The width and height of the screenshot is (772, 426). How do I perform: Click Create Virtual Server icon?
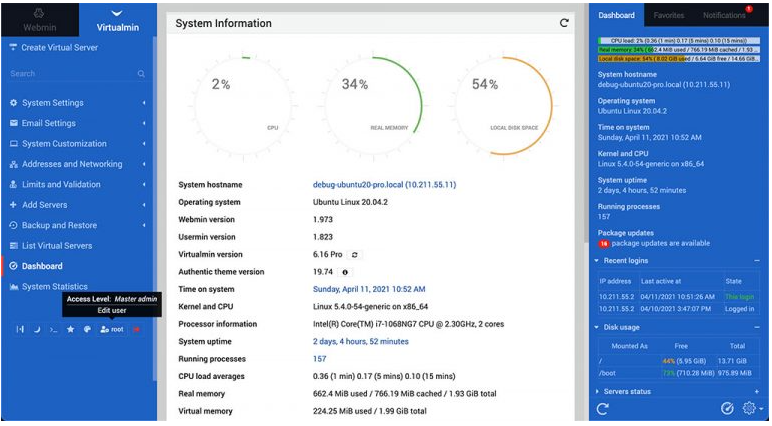click(x=13, y=47)
